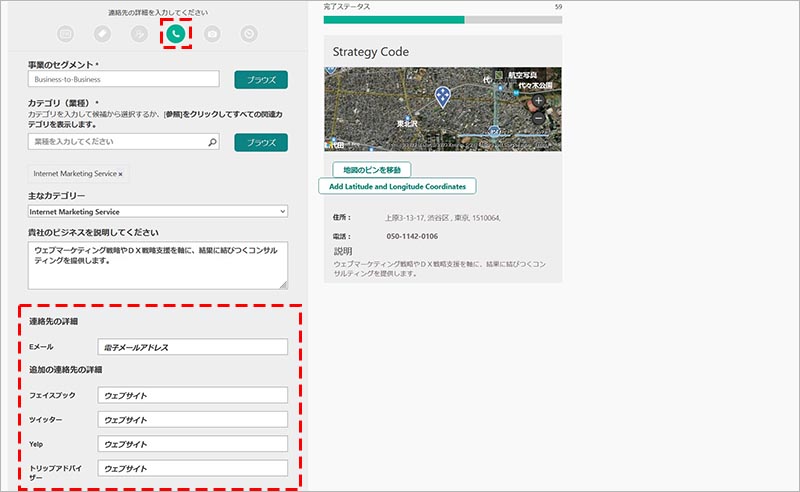Zoom in on the map
The image size is (800, 492).
coord(539,101)
